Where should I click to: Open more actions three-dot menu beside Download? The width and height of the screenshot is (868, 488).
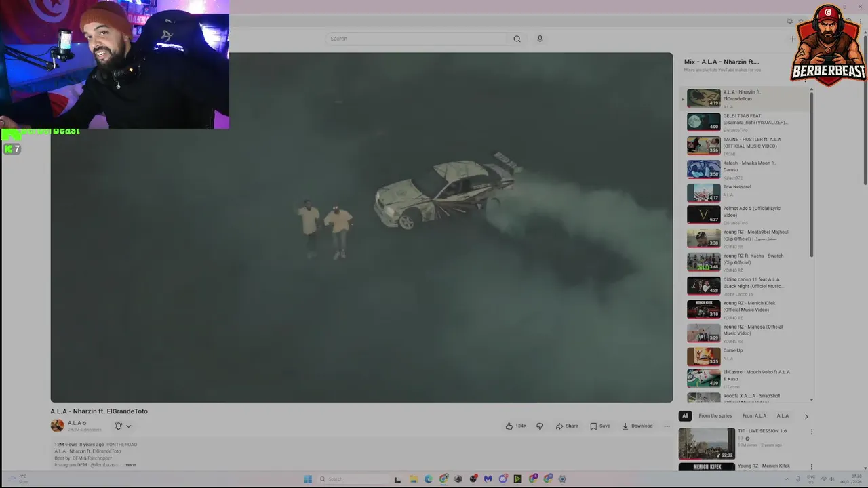point(667,426)
